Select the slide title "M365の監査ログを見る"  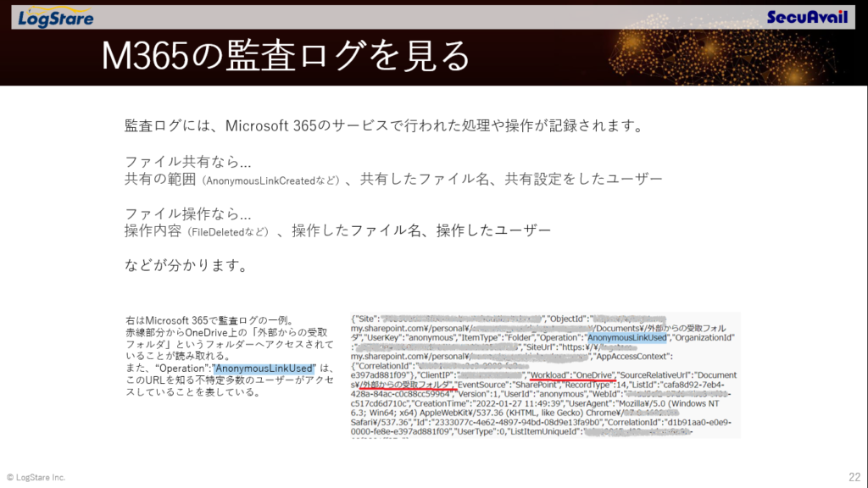[286, 56]
